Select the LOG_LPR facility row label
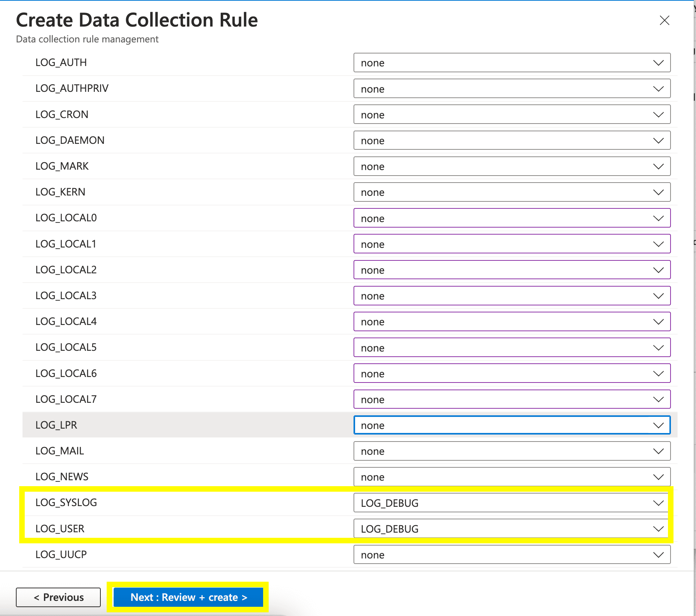The height and width of the screenshot is (616, 696). tap(56, 425)
